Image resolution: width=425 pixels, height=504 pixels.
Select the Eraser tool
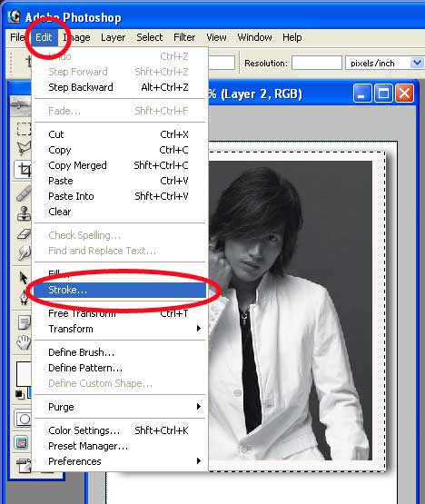coord(23,234)
